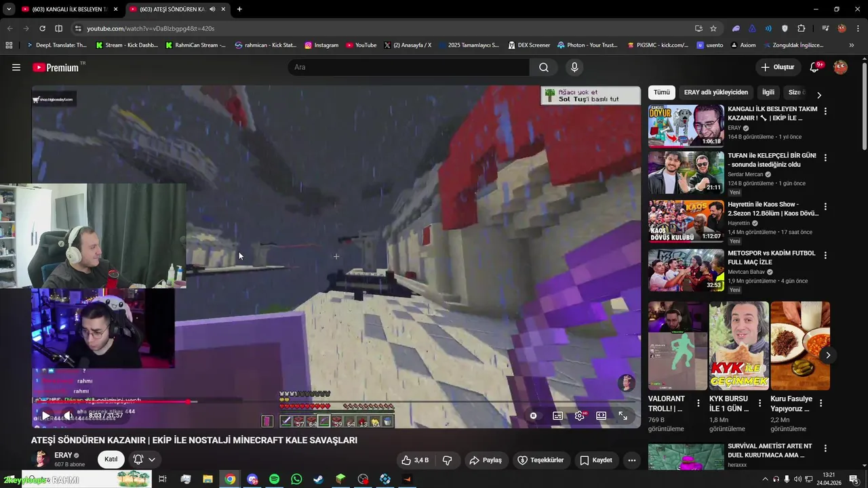868x488 pixels.
Task: Open TUFAN ile KELEPÇELİ BİR GÜN video
Action: coord(686,172)
